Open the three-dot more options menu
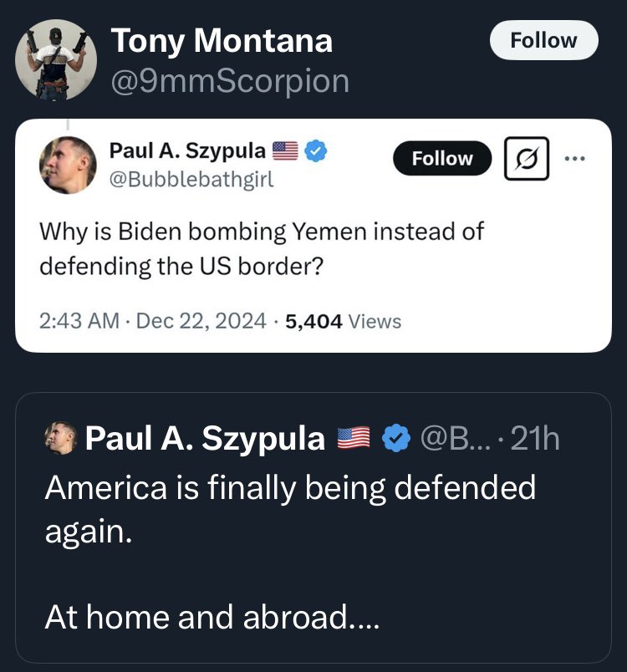627x672 pixels. [x=574, y=159]
